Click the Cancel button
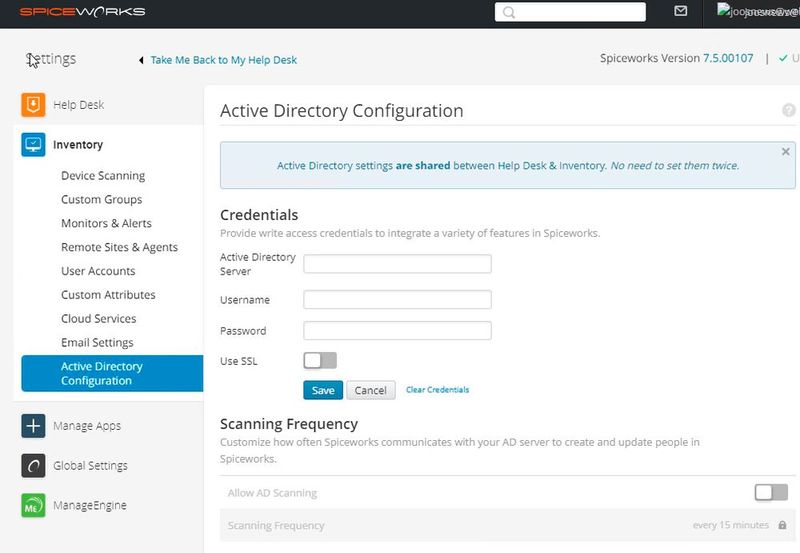This screenshot has width=800, height=553. 370,390
